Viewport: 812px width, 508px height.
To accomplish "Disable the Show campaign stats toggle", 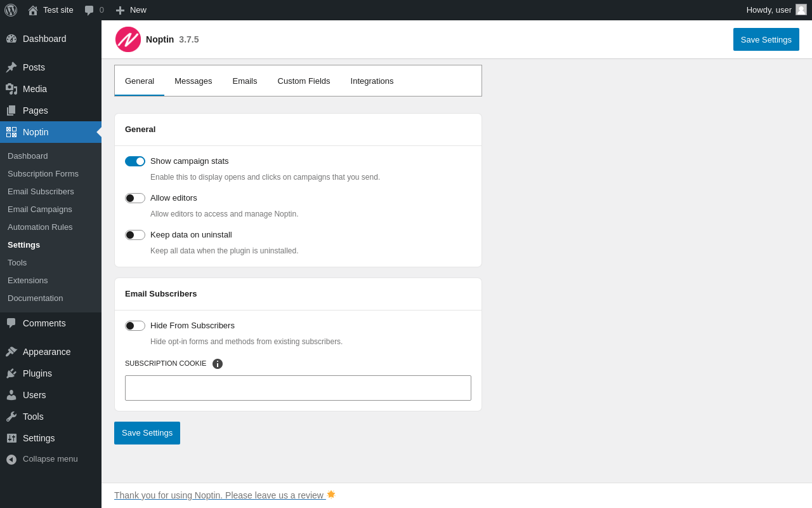I will [135, 161].
